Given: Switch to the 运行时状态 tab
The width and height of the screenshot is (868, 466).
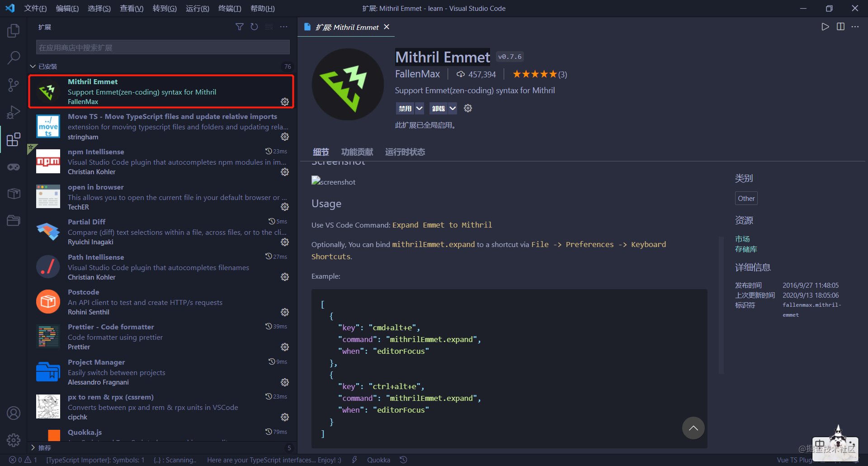Looking at the screenshot, I should [x=405, y=152].
